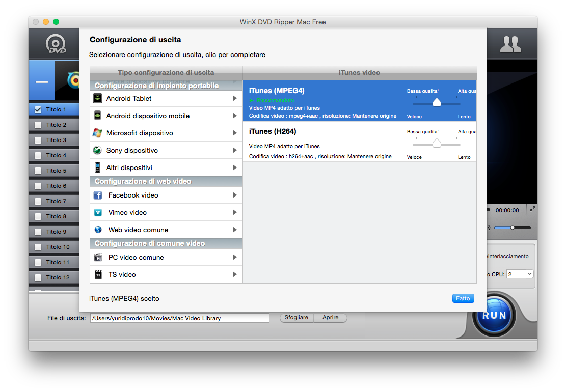Image resolution: width=566 pixels, height=392 pixels.
Task: Expand Facebook video arrow
Action: 235,195
